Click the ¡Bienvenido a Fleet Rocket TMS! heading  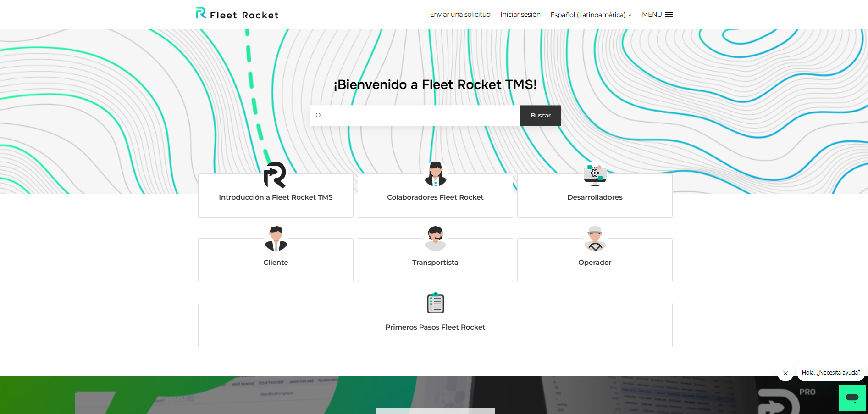point(435,84)
